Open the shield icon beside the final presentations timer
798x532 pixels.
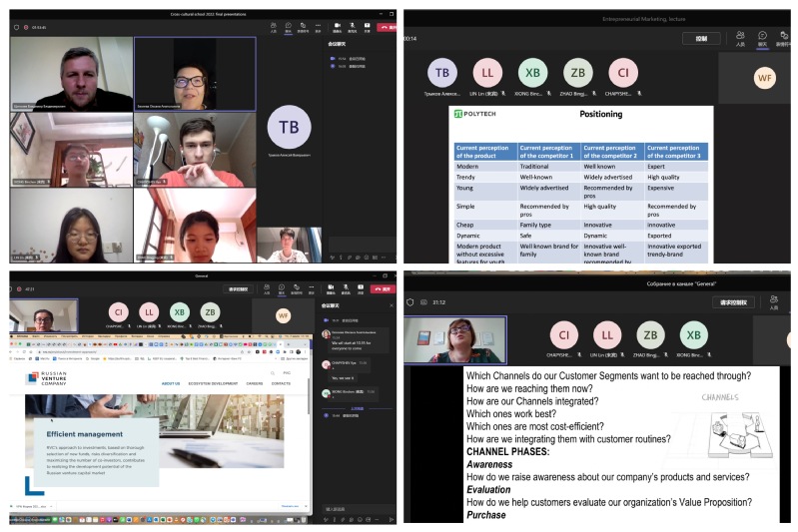(16, 27)
